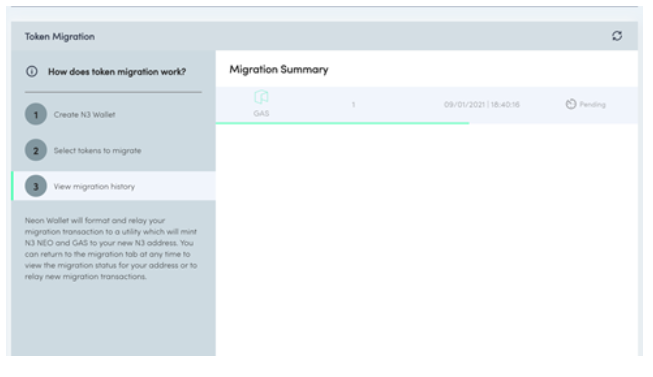The height and width of the screenshot is (377, 653).
Task: Click the Migration Summary heading
Action: pos(279,69)
